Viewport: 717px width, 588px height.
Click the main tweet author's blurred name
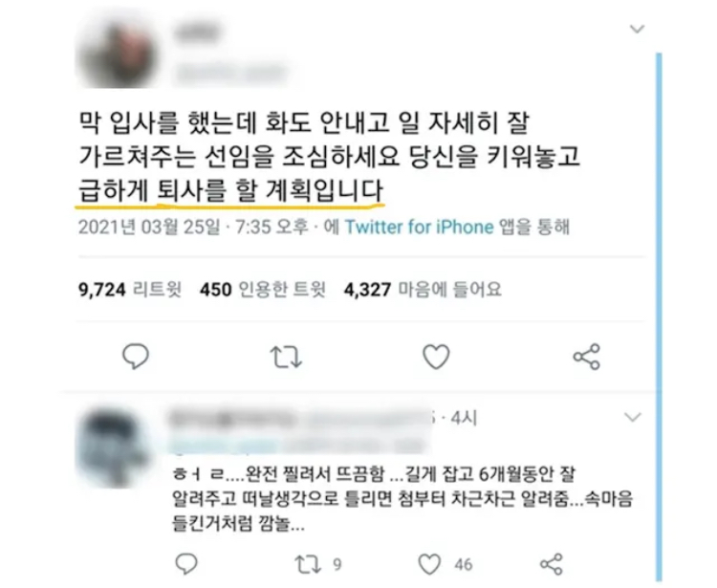click(x=198, y=33)
